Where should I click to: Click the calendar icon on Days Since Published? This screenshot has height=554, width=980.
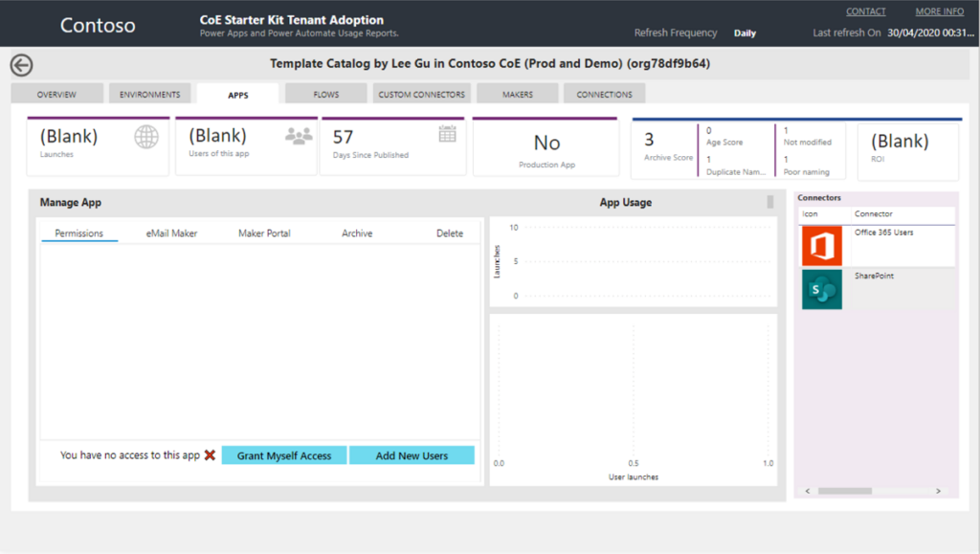coord(446,135)
